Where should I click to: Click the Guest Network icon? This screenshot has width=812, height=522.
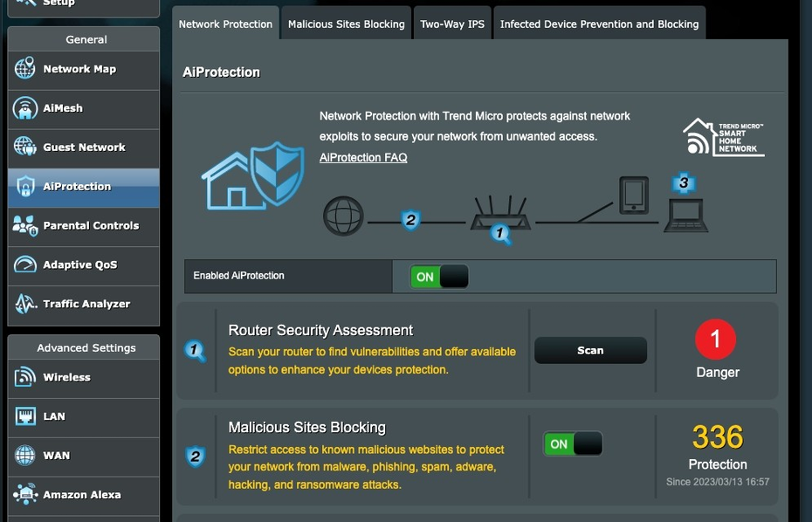click(x=24, y=147)
